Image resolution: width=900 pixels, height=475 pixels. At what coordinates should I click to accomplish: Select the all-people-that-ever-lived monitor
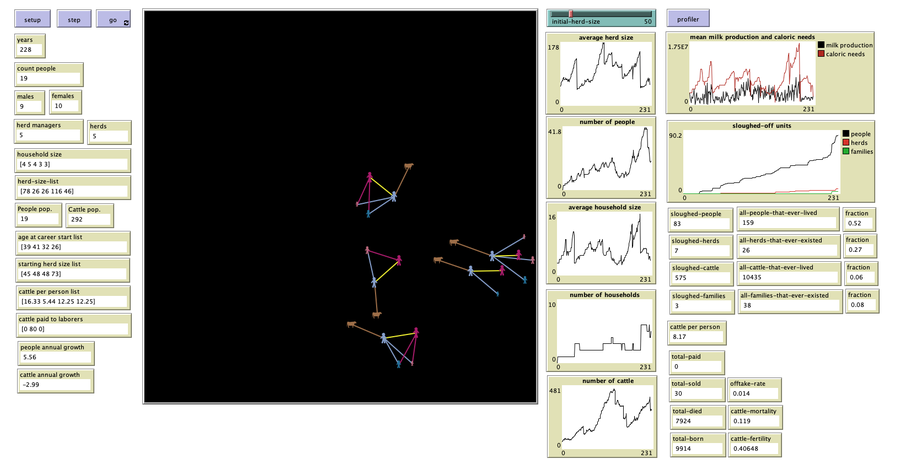coord(787,219)
